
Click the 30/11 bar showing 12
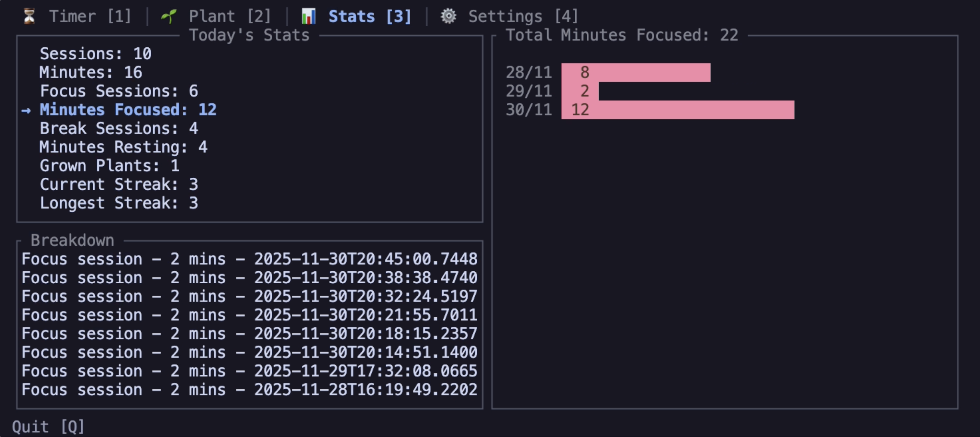point(677,110)
